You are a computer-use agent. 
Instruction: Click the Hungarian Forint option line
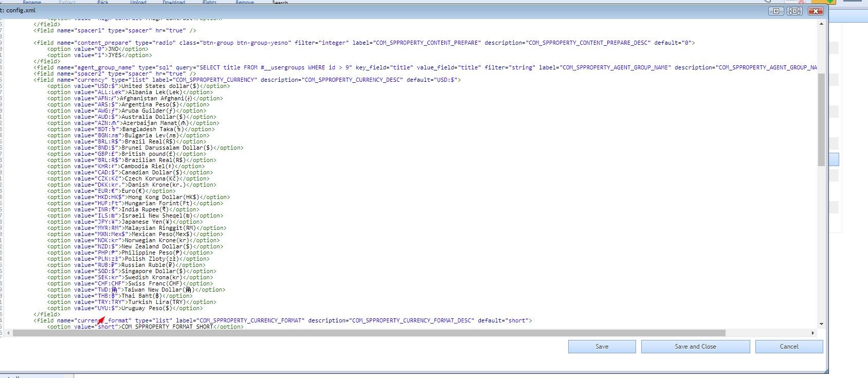point(135,203)
